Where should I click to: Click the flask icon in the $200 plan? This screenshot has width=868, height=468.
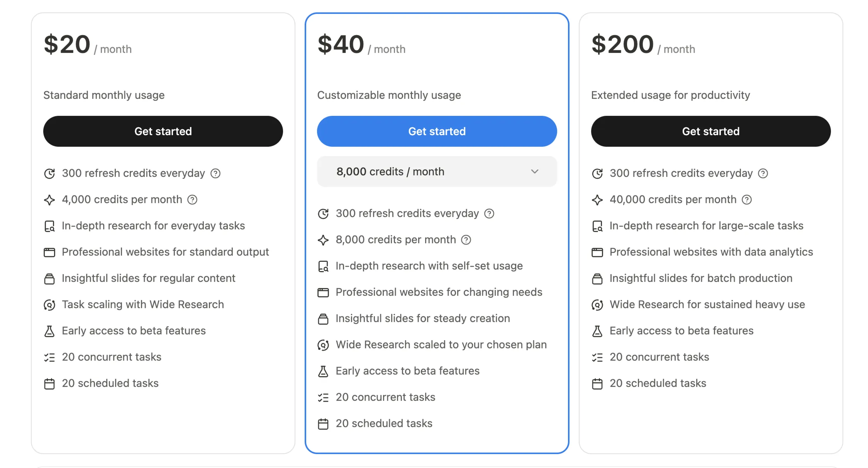click(597, 331)
